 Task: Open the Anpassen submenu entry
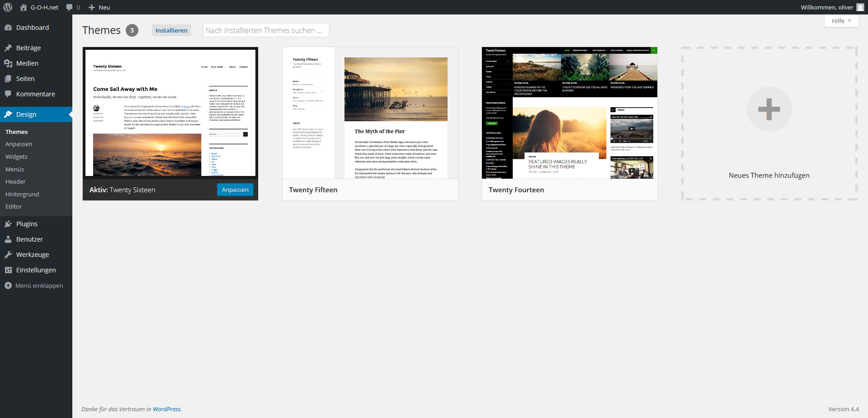[19, 144]
